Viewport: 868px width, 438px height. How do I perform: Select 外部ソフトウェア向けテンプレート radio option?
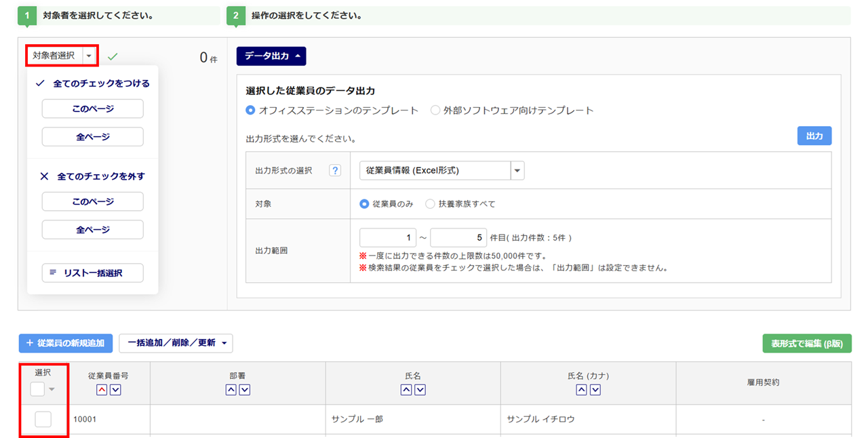tap(435, 111)
